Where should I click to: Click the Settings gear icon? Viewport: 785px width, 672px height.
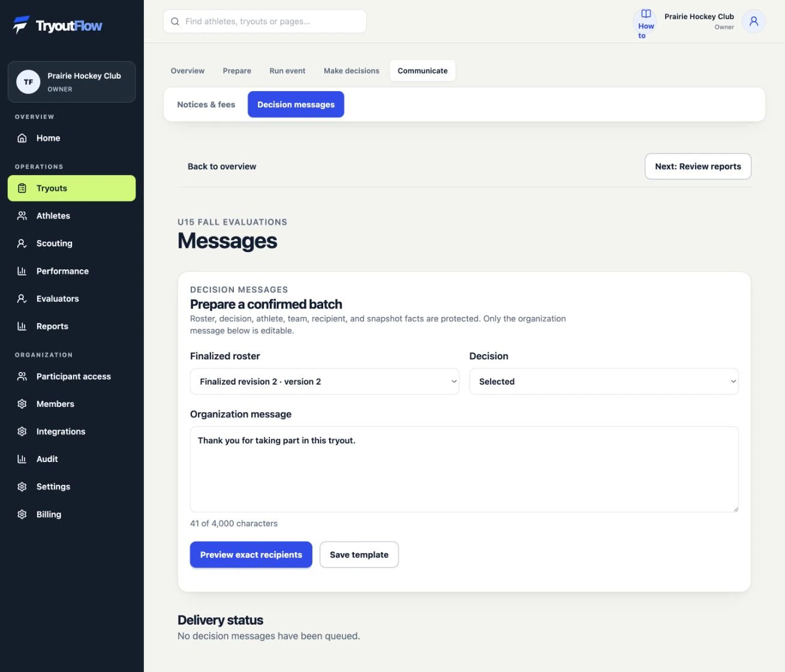pos(22,487)
